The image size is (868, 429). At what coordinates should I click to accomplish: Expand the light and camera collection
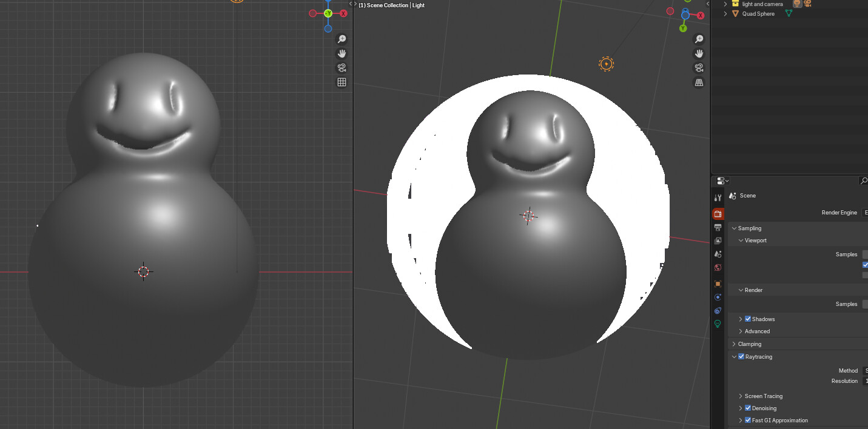click(x=725, y=4)
